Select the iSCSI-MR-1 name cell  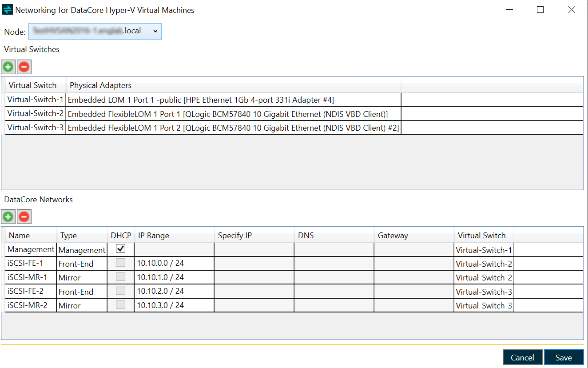(31, 277)
